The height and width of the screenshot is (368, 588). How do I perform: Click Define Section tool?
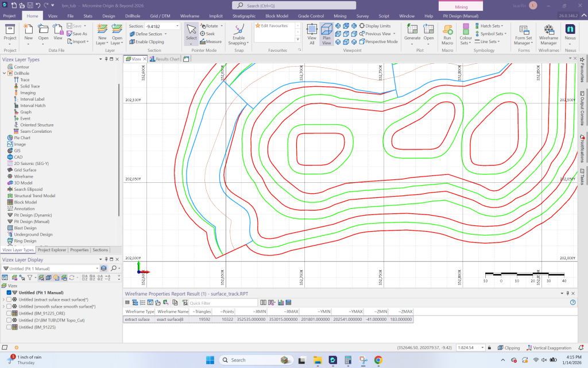click(149, 34)
